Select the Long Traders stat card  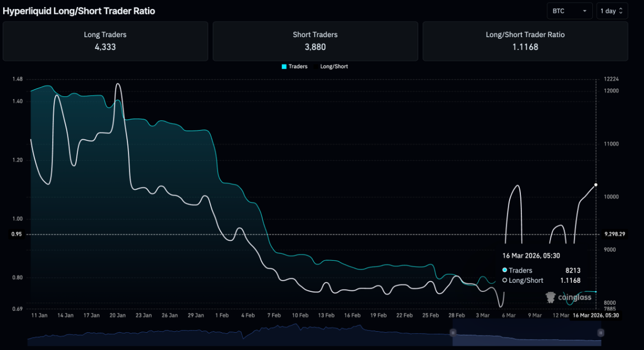[x=105, y=41]
